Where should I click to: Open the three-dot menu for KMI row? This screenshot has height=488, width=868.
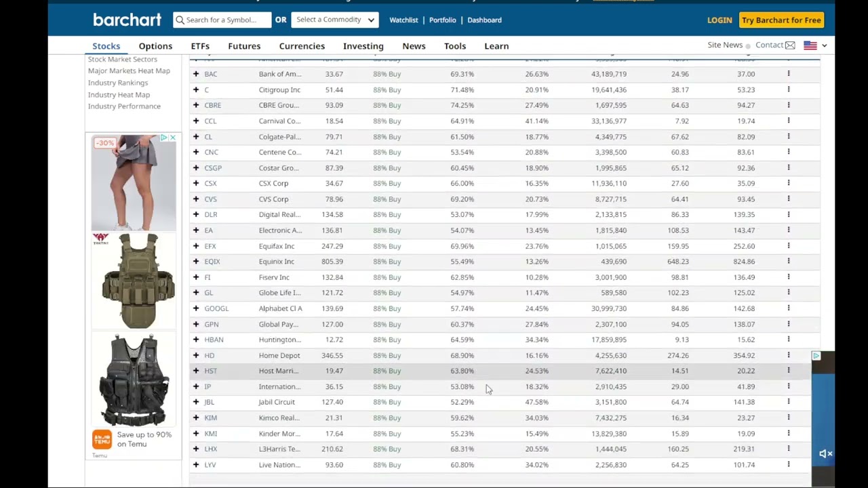click(789, 434)
